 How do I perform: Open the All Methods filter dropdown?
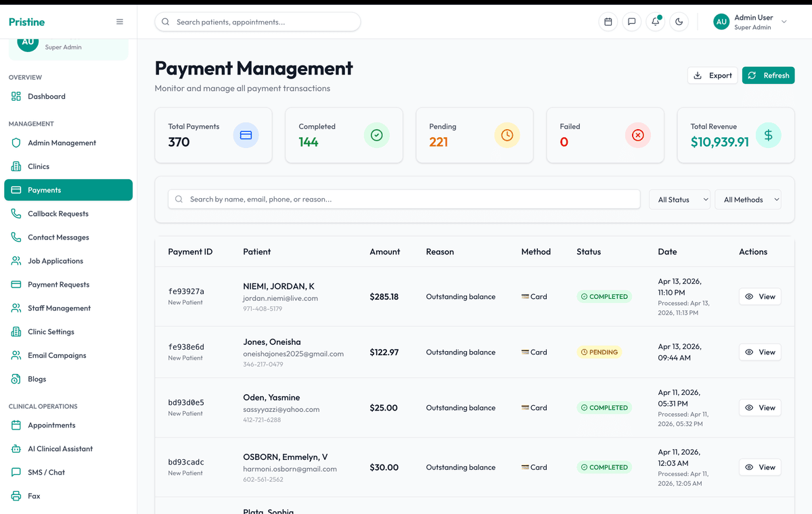748,200
